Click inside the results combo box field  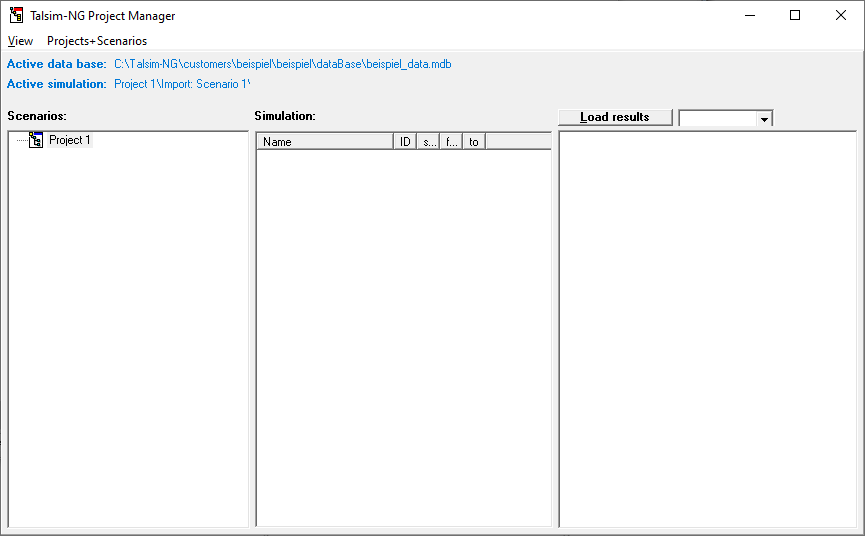pos(717,118)
